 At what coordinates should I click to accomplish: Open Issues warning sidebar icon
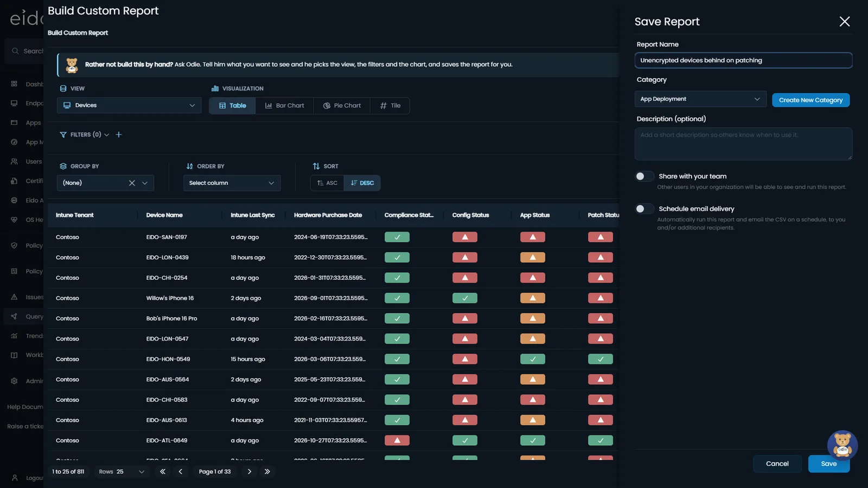(x=14, y=297)
